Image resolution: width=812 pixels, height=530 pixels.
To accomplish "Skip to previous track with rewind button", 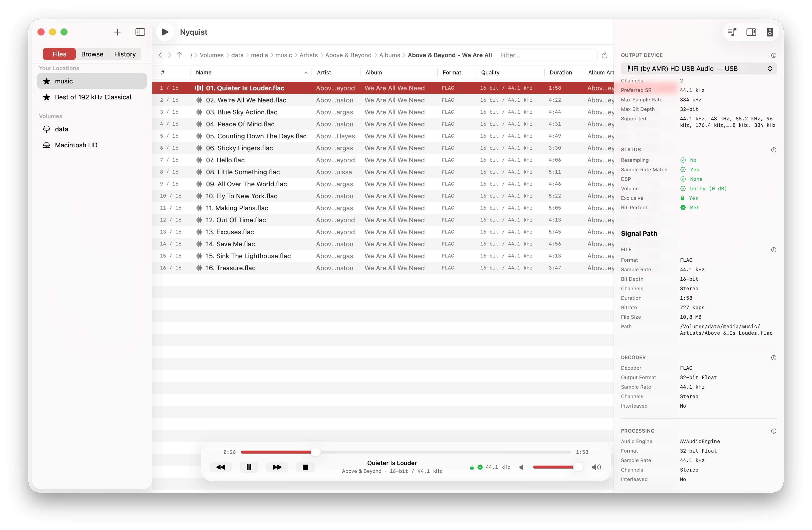I will pyautogui.click(x=221, y=467).
